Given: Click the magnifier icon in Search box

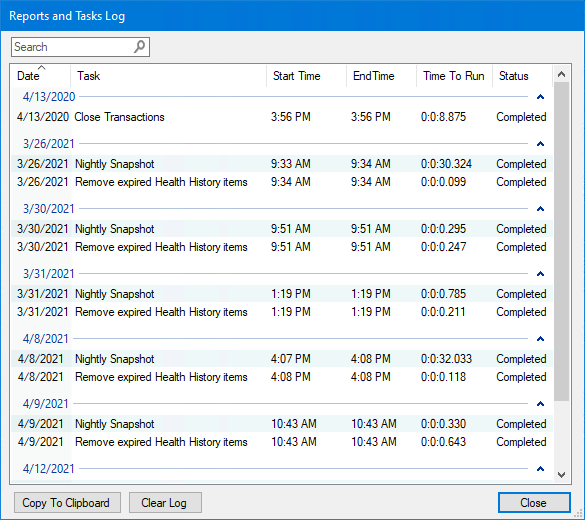Looking at the screenshot, I should [x=139, y=47].
